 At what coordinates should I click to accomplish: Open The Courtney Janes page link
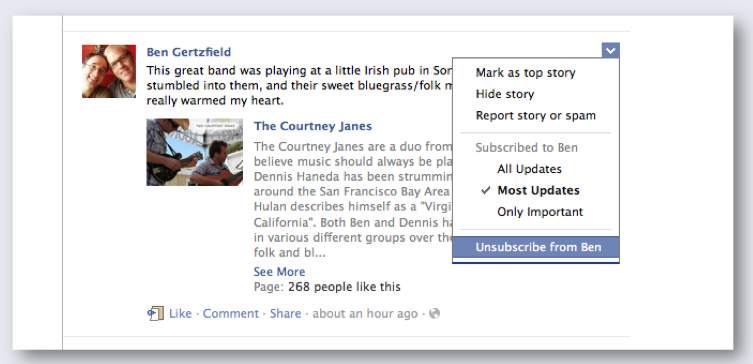pyautogui.click(x=313, y=126)
